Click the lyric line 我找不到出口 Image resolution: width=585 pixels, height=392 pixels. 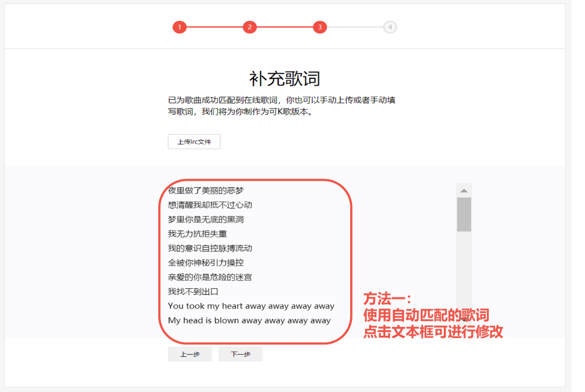194,291
